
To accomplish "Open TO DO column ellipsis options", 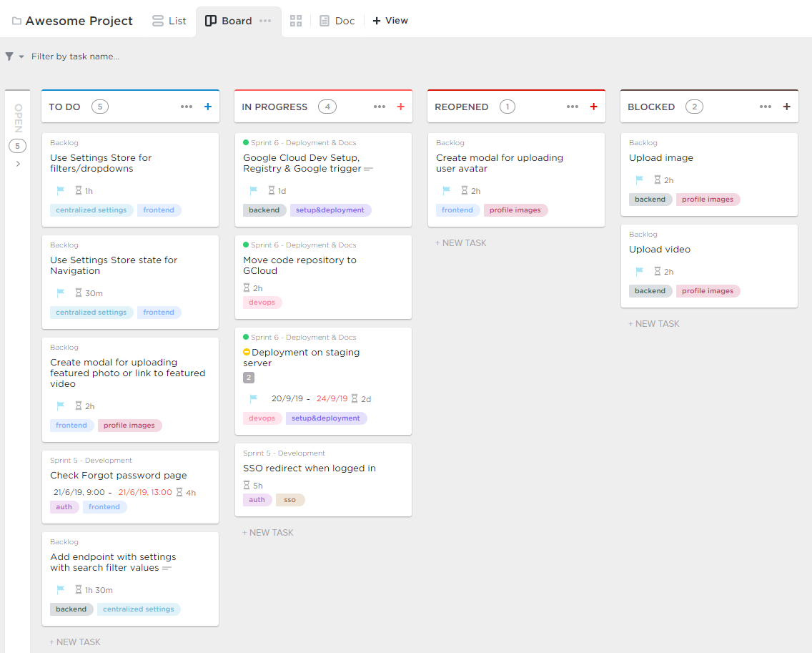I will [187, 107].
